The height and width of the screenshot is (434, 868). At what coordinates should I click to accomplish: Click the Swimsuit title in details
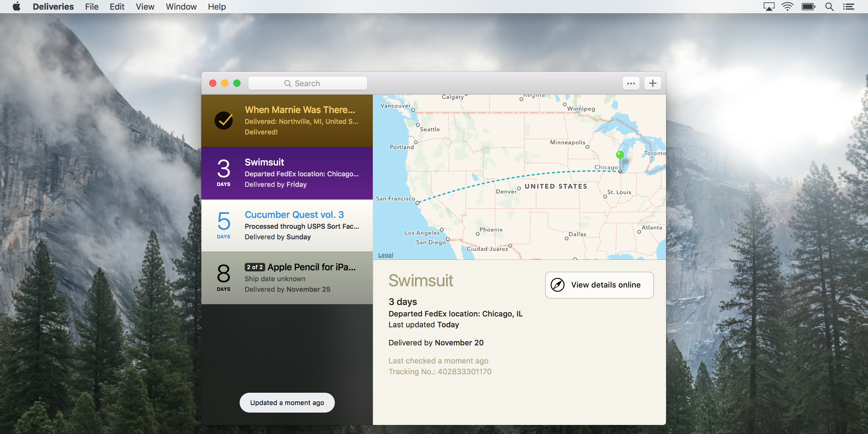421,280
